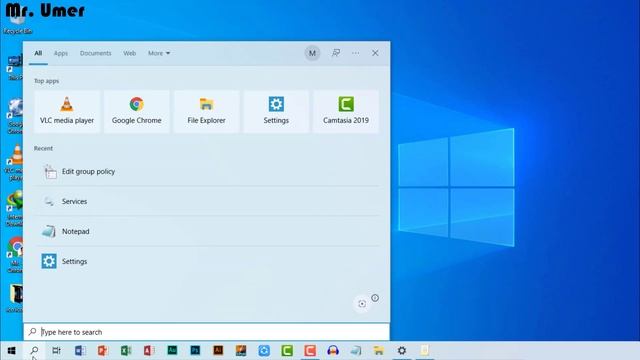The width and height of the screenshot is (640, 360).
Task: Open Settings in the Recent list
Action: (207, 261)
